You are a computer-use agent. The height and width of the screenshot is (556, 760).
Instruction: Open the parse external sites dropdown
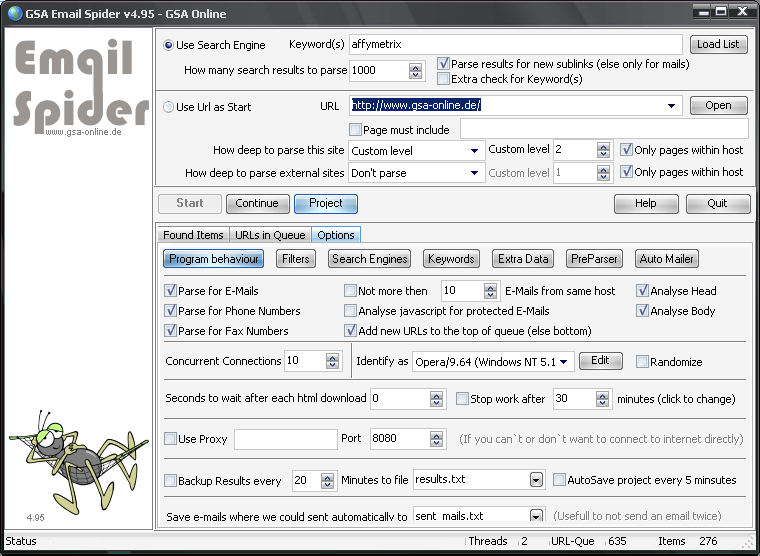(416, 173)
